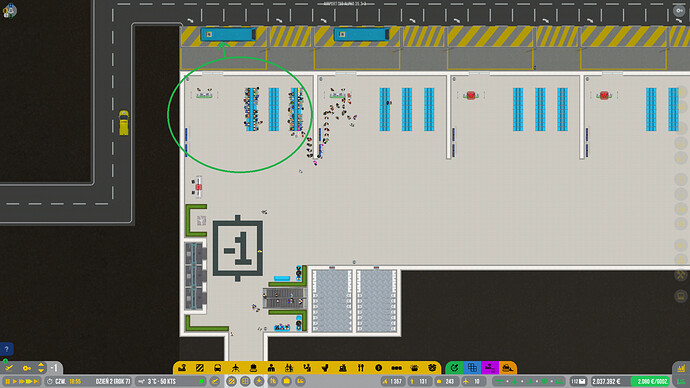Open the bus transit build menu
This screenshot has width=690, height=388.
217,368
